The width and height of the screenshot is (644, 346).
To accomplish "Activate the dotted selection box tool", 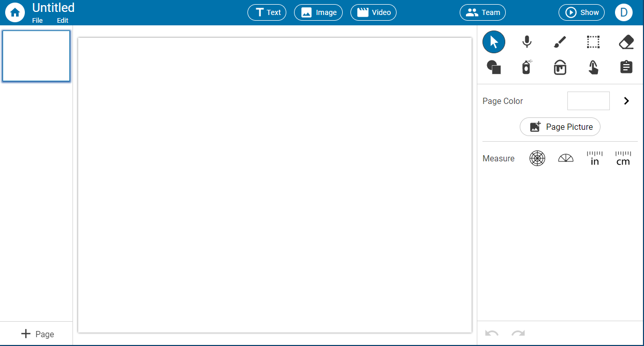I will (x=593, y=42).
